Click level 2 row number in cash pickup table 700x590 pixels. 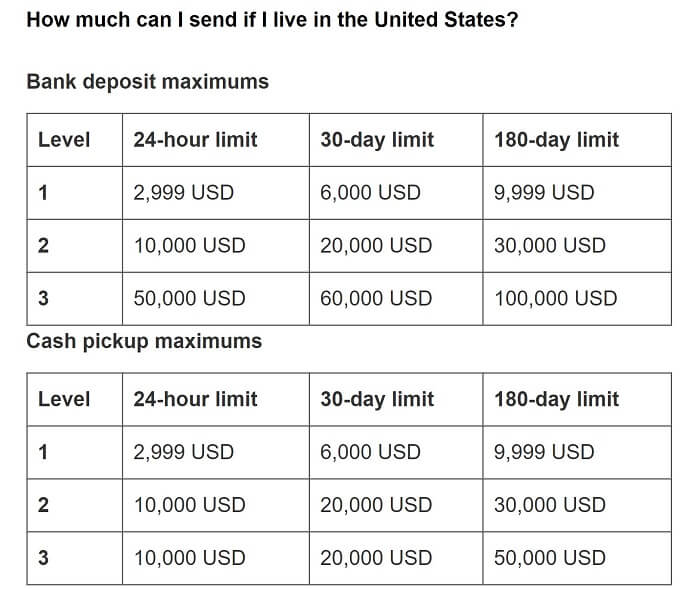coord(43,505)
